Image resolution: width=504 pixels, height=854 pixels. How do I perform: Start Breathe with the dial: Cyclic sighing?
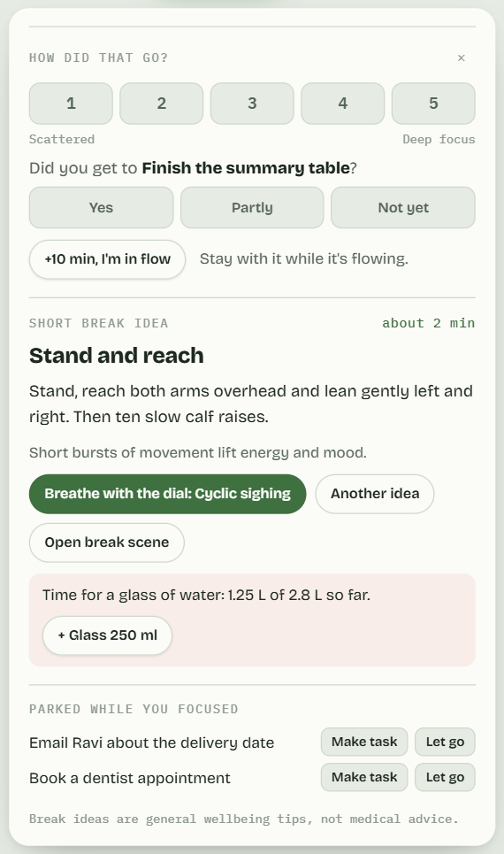coord(168,494)
